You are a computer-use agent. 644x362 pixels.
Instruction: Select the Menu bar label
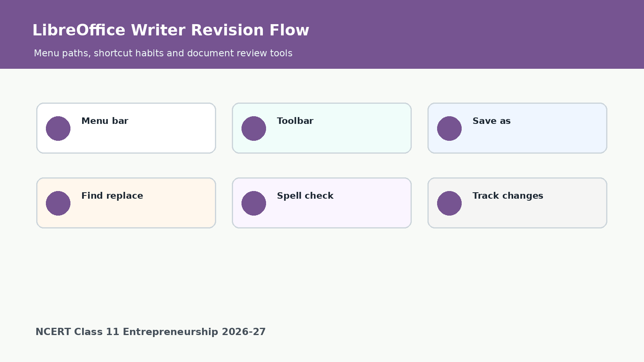click(105, 121)
